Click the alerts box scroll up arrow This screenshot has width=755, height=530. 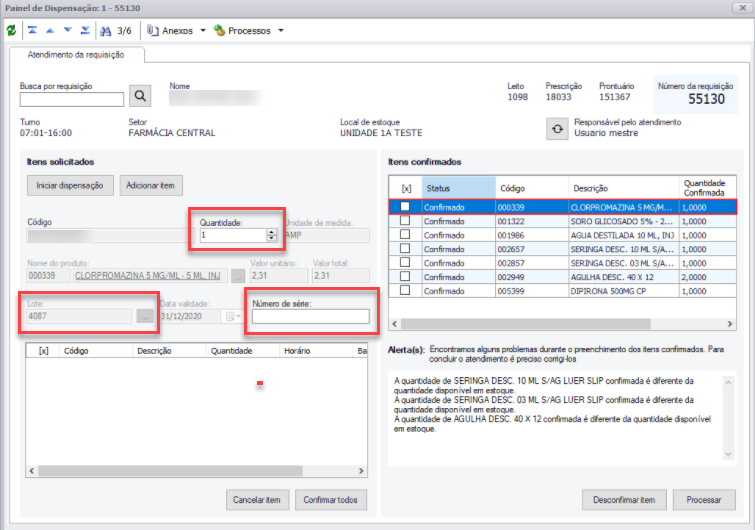[x=728, y=383]
